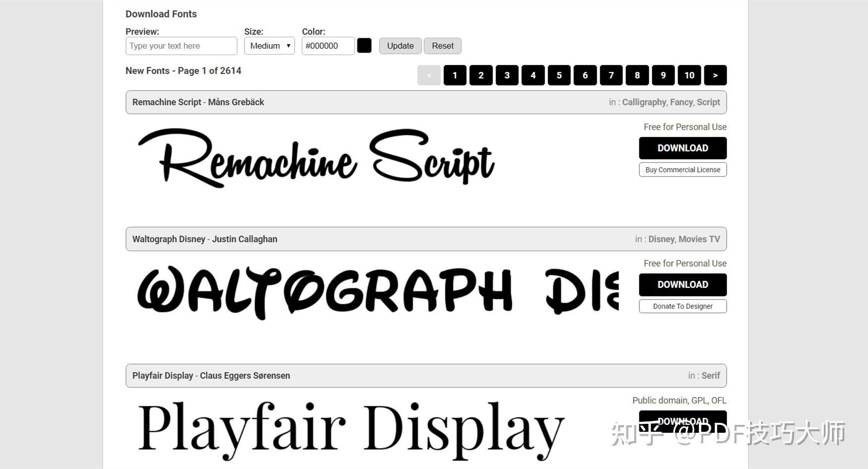Screen dimensions: 868x469
Task: Click Buy Commercial License button
Action: 682,170
